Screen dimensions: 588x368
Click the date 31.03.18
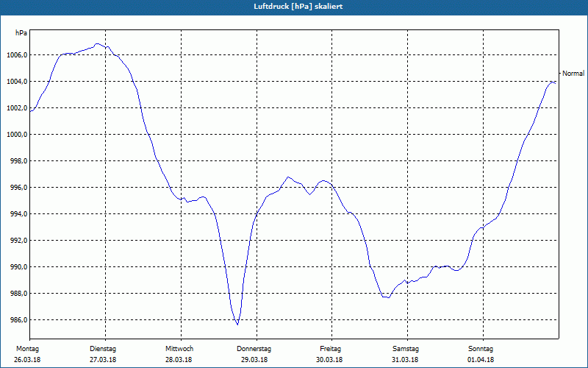405,360
